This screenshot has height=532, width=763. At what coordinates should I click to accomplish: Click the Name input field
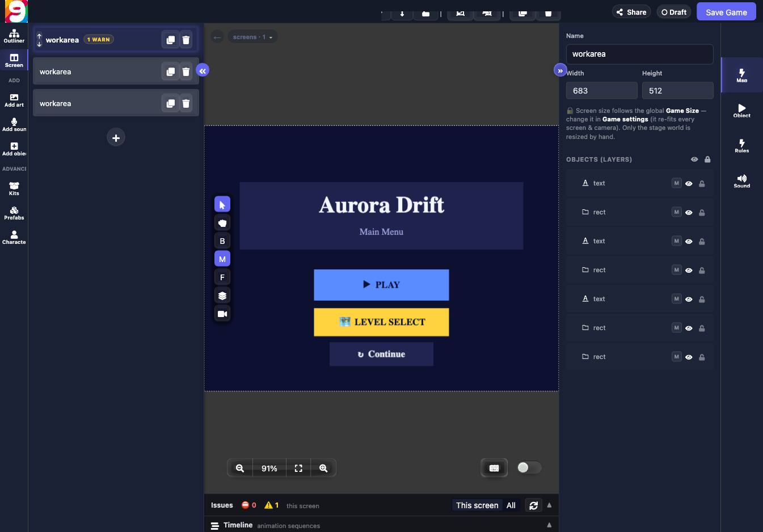[x=639, y=54]
